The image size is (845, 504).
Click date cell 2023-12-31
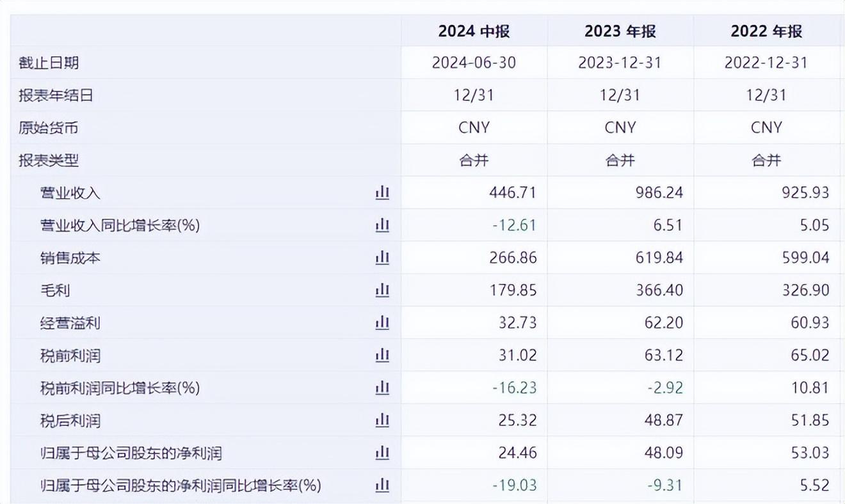click(620, 63)
